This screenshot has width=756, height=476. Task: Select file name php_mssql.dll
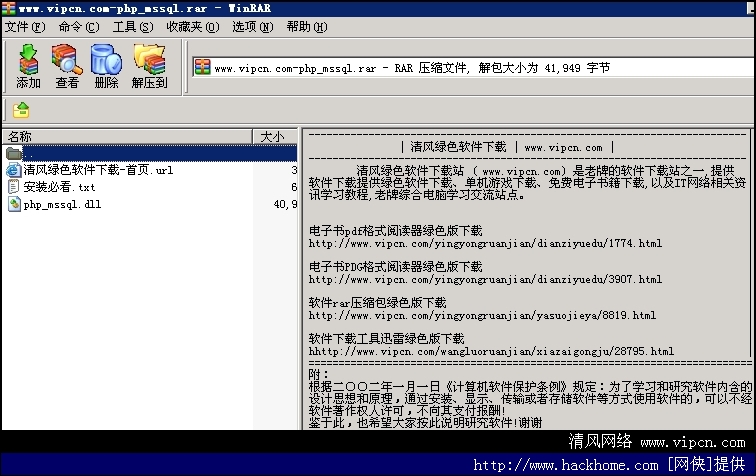pos(62,204)
